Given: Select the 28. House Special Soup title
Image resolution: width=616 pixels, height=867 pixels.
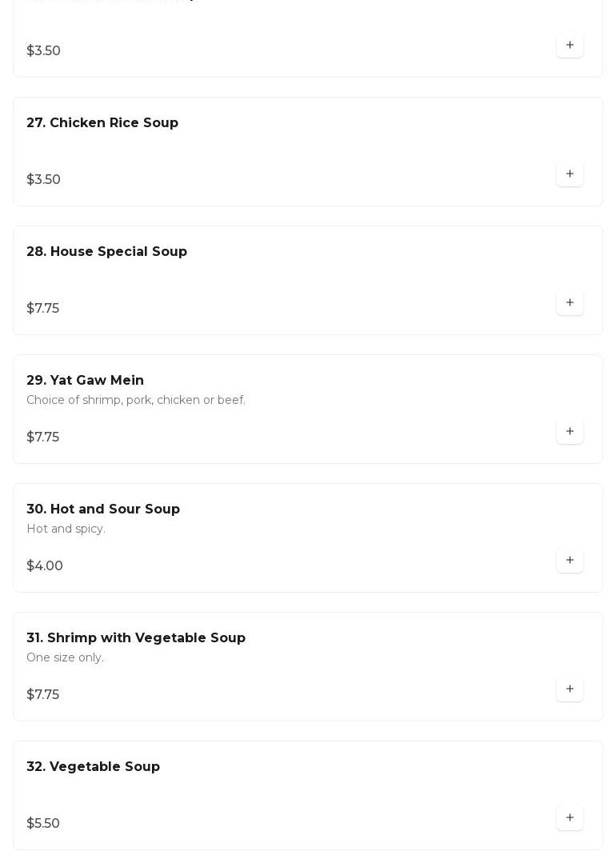Looking at the screenshot, I should (x=106, y=252).
